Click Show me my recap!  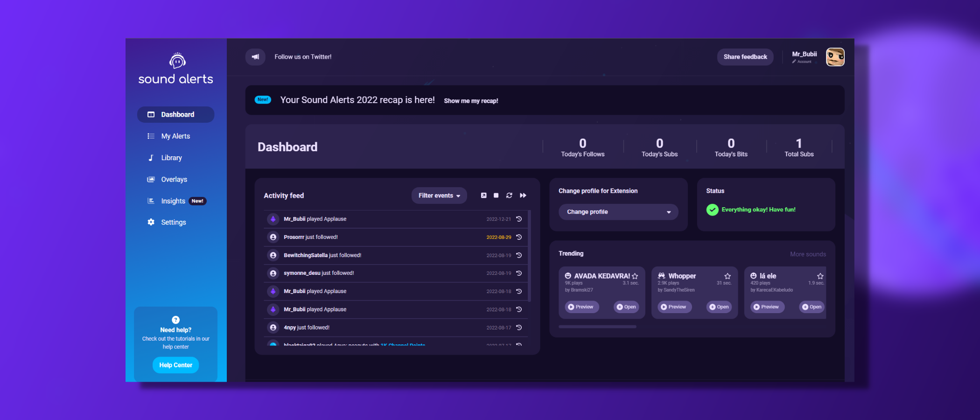(471, 100)
